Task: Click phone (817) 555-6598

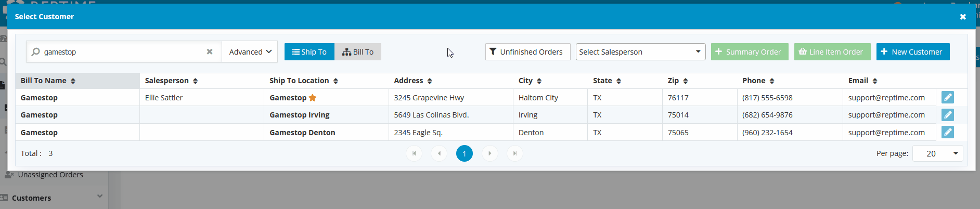Action: (767, 97)
